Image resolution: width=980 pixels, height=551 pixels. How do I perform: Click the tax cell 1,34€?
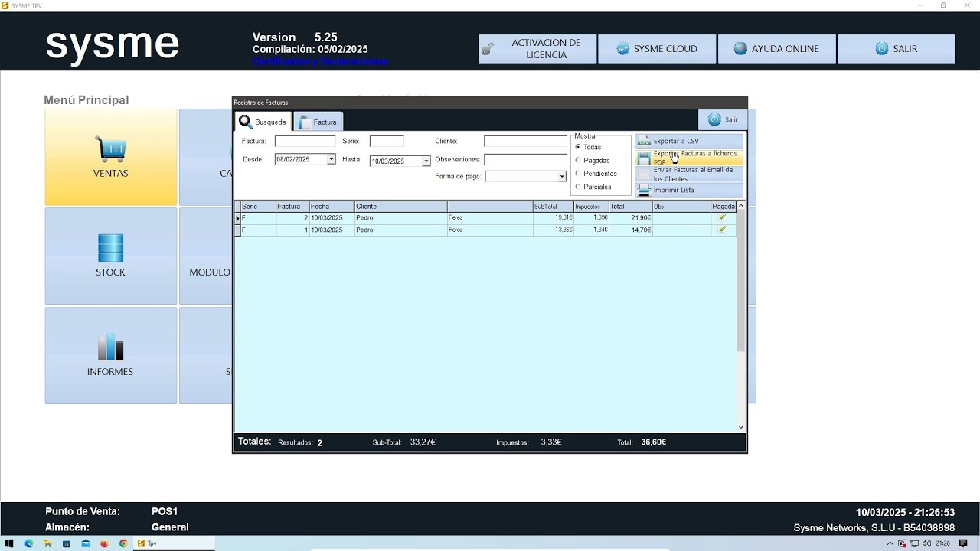point(591,230)
